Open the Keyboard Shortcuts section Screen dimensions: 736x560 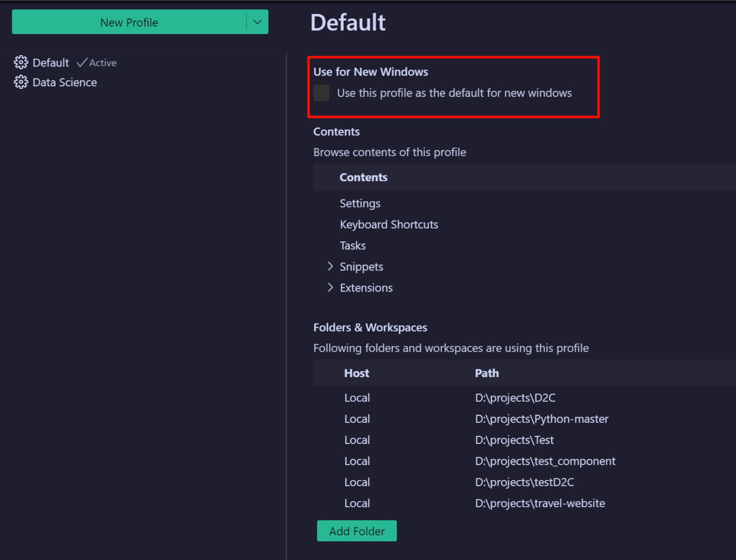[389, 224]
